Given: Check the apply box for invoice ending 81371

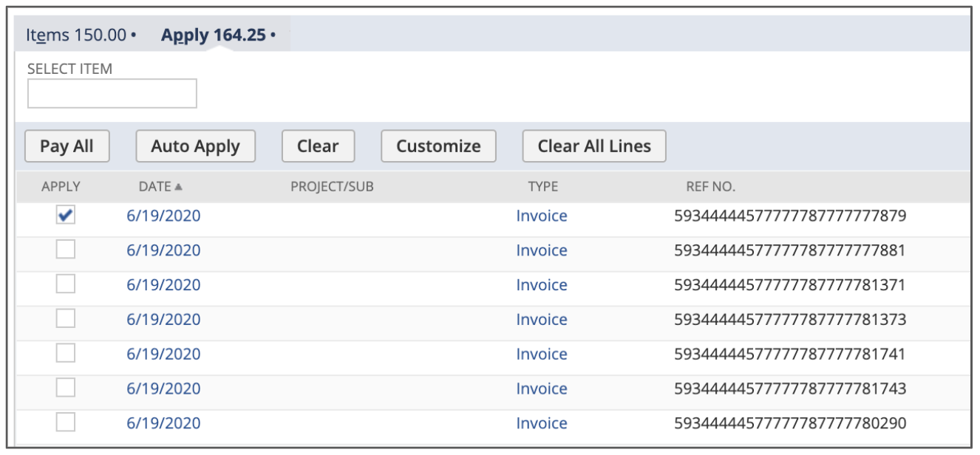Looking at the screenshot, I should 67,285.
